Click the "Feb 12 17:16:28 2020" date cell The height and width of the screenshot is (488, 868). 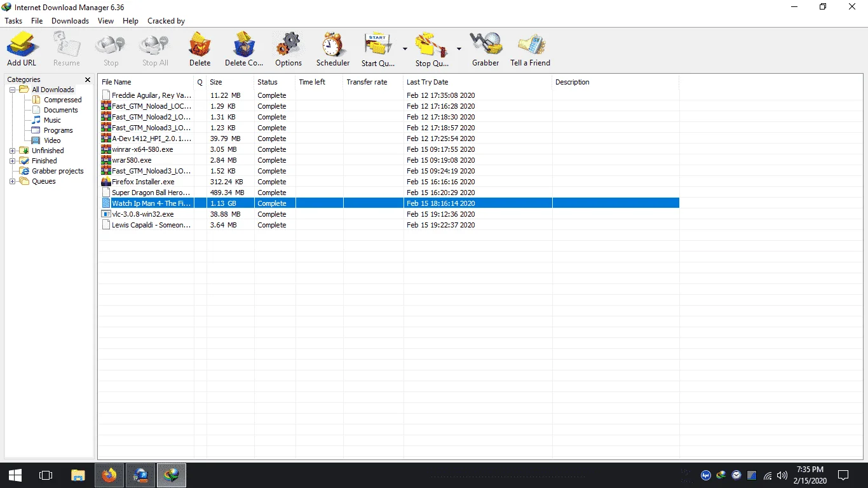click(441, 106)
